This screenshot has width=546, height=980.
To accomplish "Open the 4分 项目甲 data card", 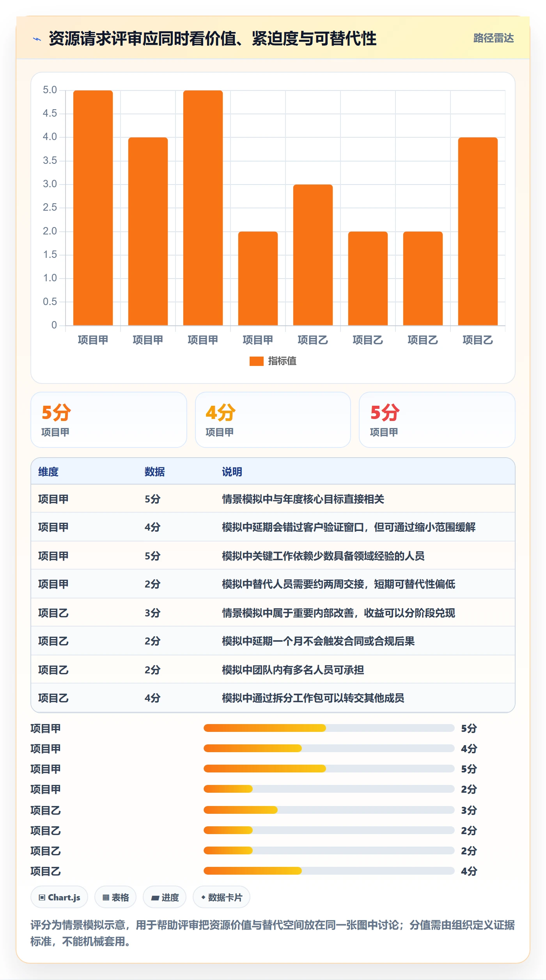I will 273,420.
